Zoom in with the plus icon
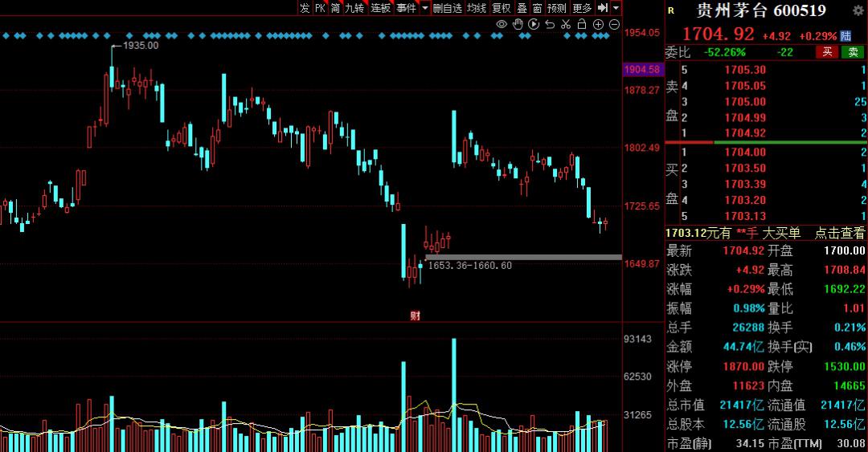This screenshot has height=452, width=868. click(598, 24)
